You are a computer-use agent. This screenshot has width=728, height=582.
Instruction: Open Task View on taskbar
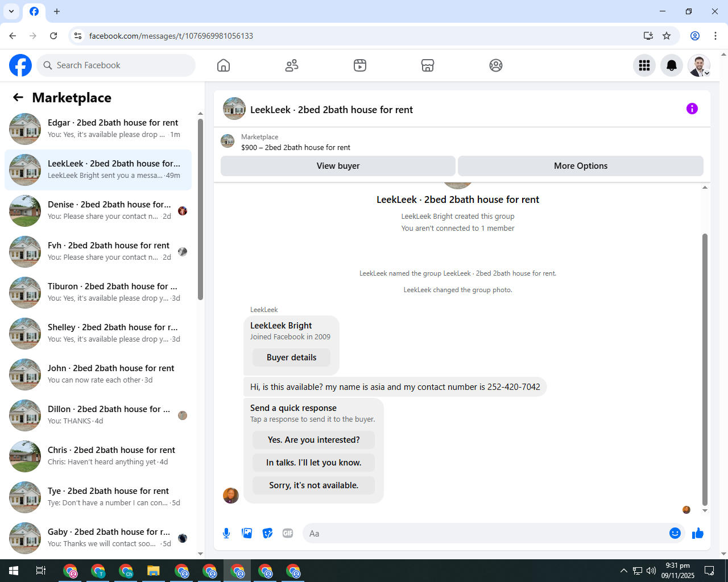click(41, 571)
